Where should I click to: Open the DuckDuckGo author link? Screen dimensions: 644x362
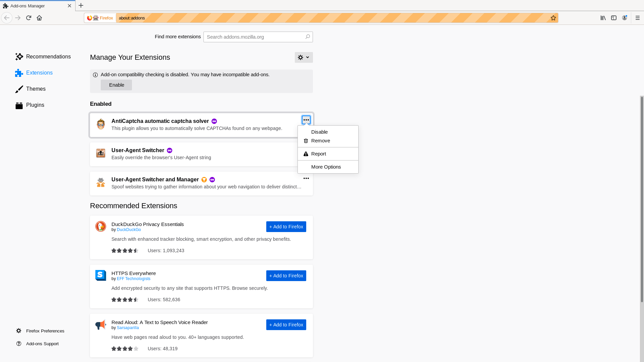click(x=129, y=230)
